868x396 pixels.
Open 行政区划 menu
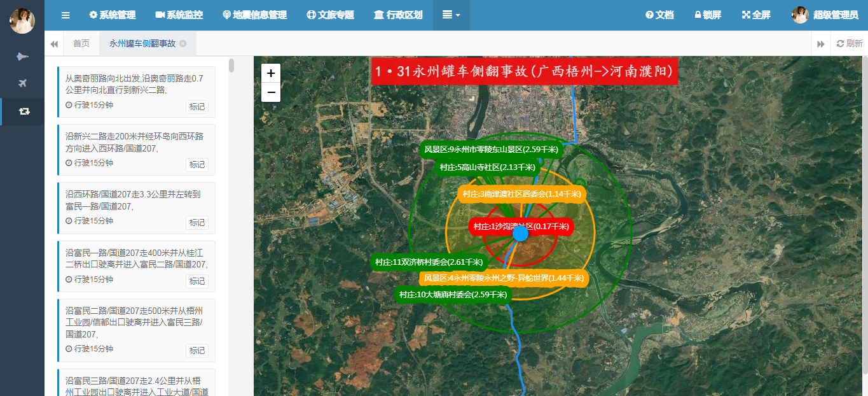tap(398, 15)
